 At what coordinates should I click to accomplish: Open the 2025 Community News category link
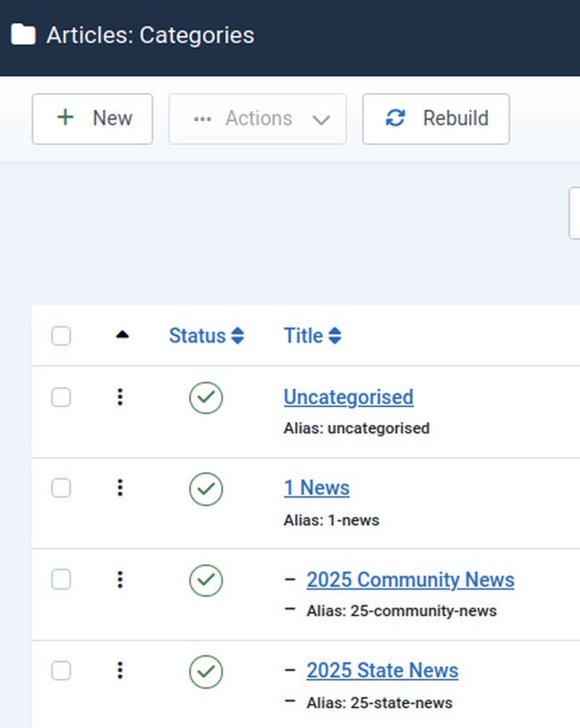click(410, 580)
